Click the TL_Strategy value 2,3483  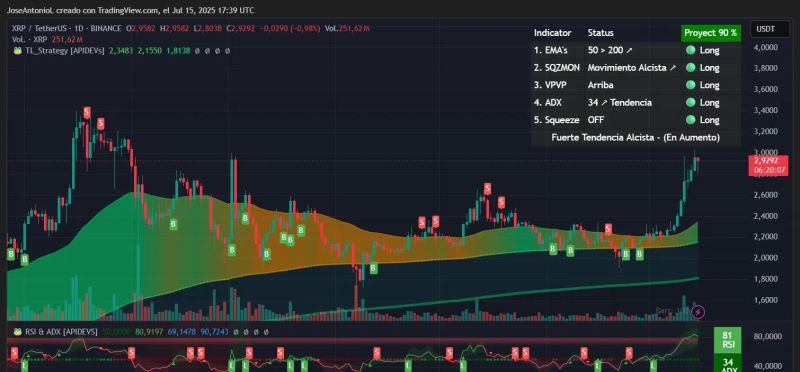[120, 51]
